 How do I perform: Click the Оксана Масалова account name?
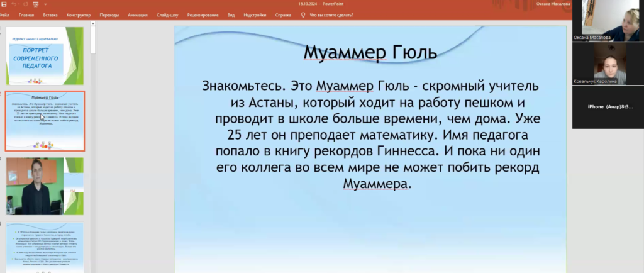point(553,4)
